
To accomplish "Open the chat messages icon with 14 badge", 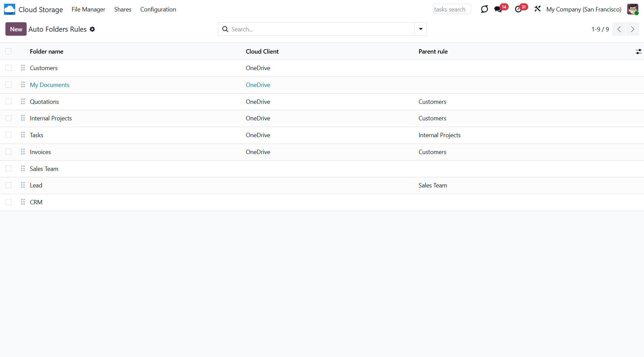I will point(498,9).
